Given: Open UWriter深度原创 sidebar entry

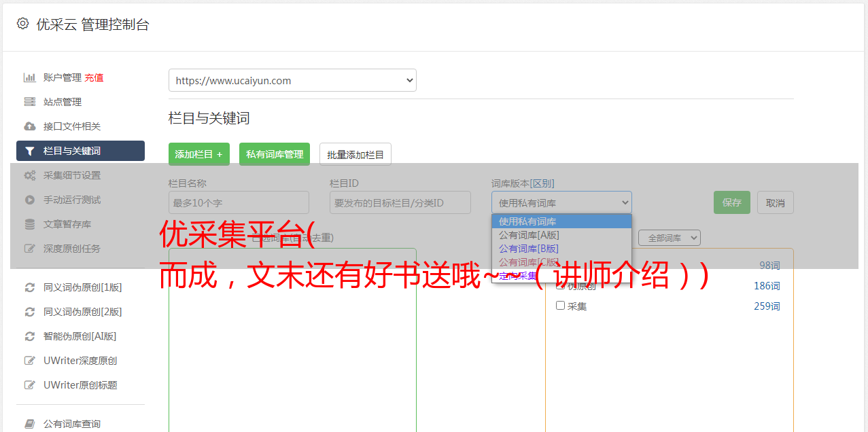Looking at the screenshot, I should tap(80, 361).
